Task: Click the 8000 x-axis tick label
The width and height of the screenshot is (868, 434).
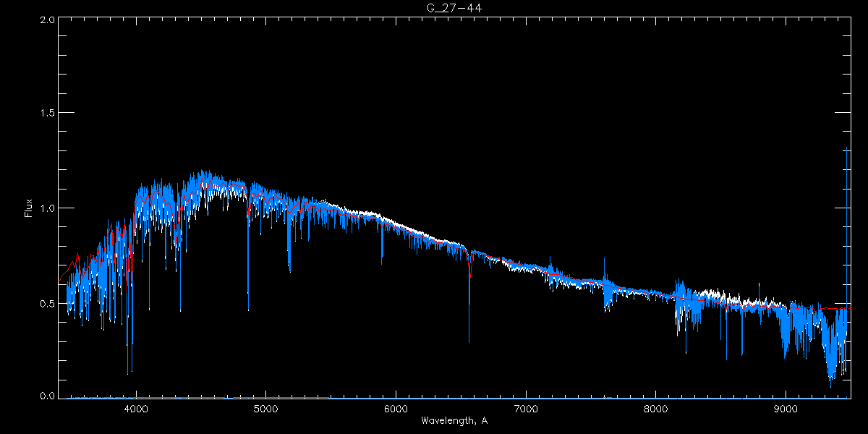Action: pos(655,409)
